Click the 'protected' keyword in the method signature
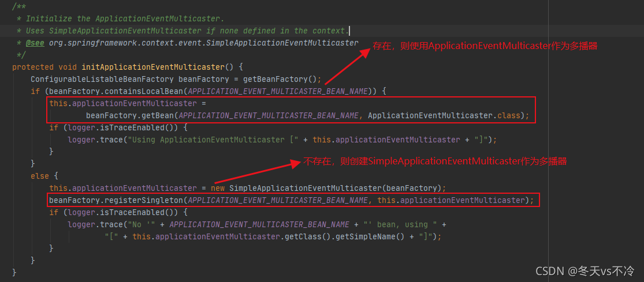 pos(33,67)
